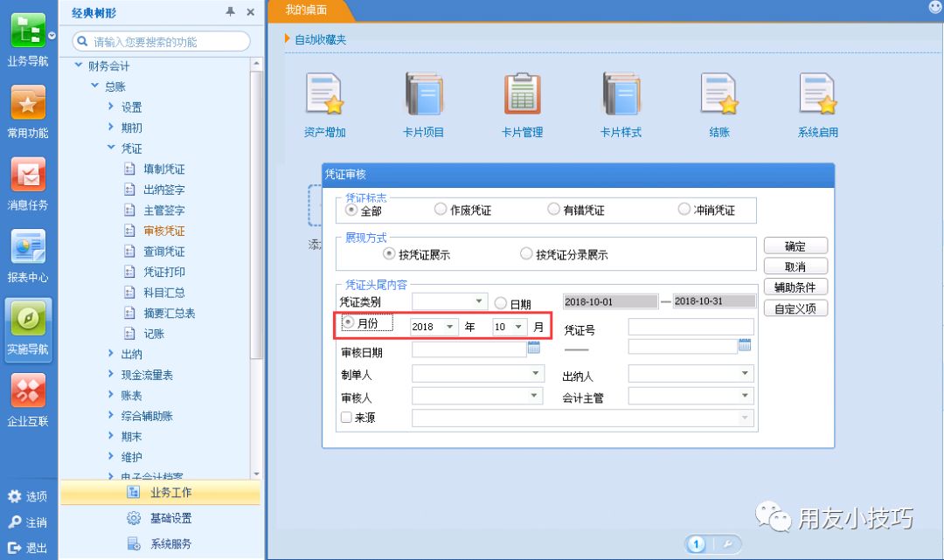This screenshot has height=560, width=944.
Task: Click wrench icon at bottom pager
Action: click(x=728, y=545)
